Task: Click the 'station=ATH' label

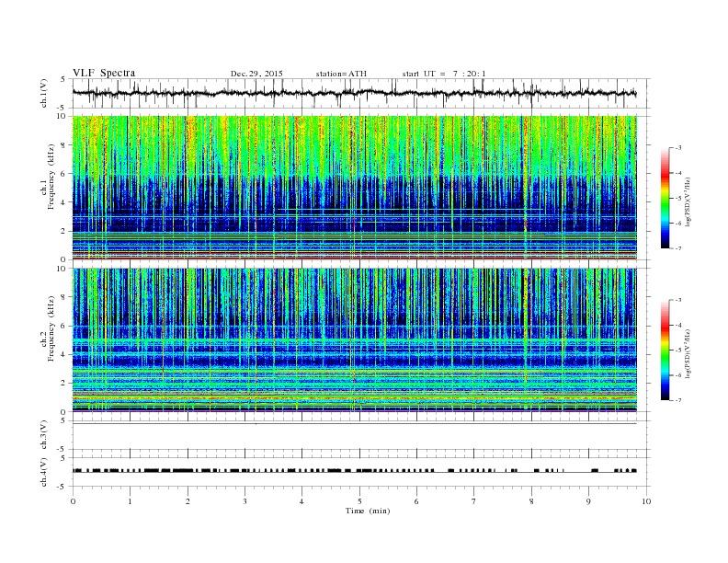Action: tap(341, 74)
